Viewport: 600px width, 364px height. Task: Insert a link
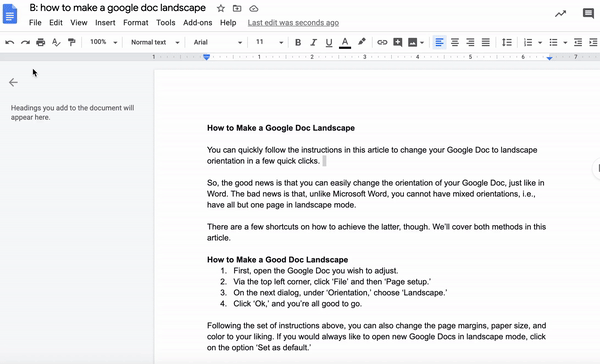point(382,42)
